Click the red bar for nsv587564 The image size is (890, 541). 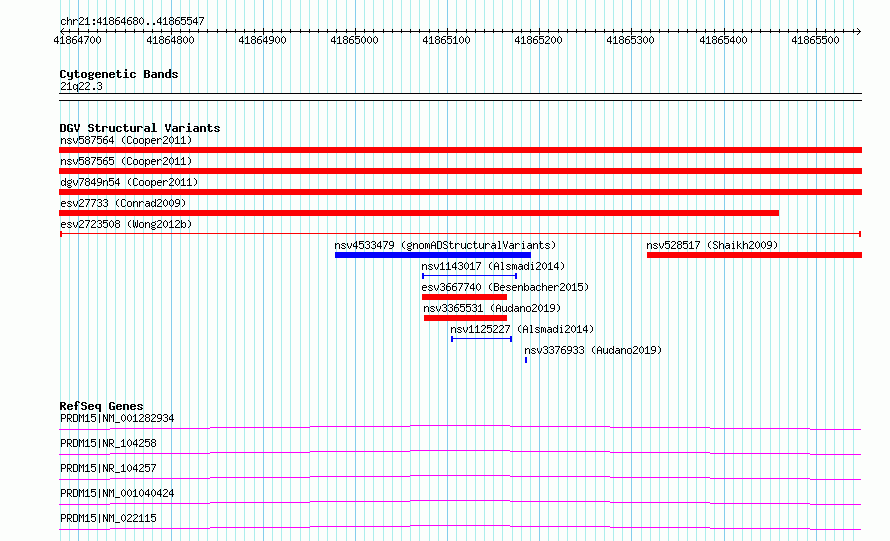(x=460, y=150)
